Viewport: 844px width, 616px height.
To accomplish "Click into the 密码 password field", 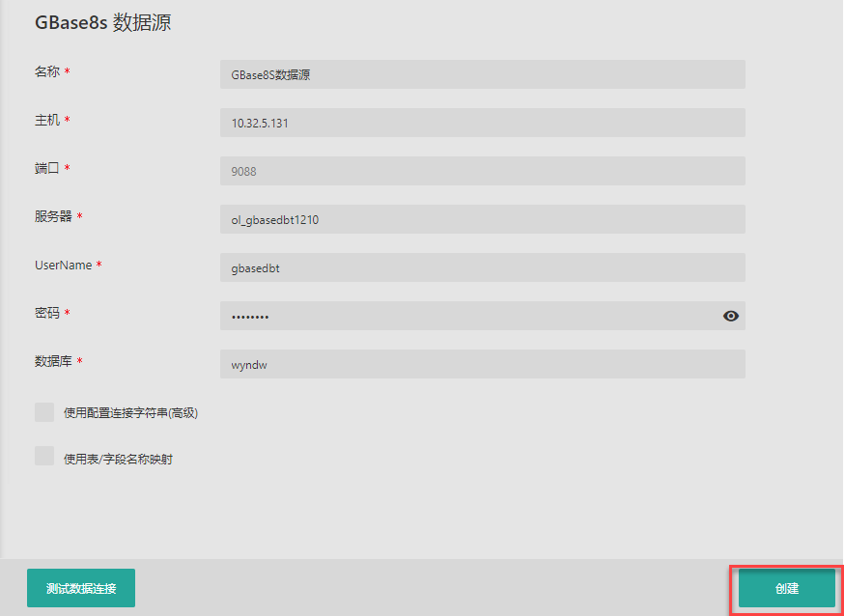I will (482, 316).
